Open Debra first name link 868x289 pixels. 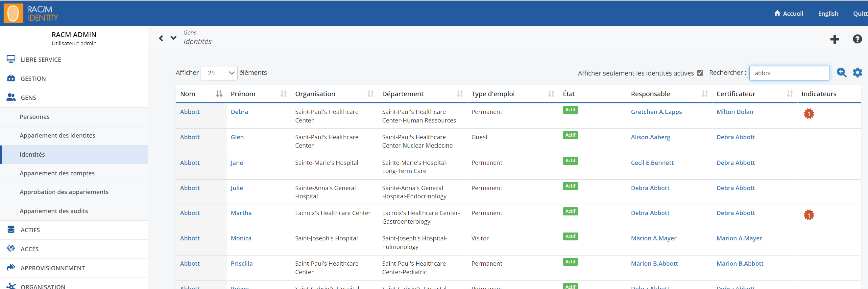[239, 112]
